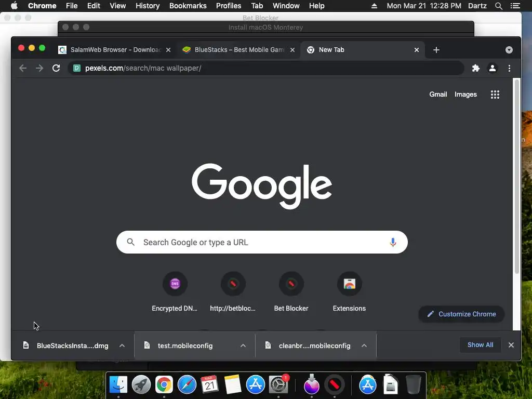Open the Chrome three-dot menu

tap(509, 68)
